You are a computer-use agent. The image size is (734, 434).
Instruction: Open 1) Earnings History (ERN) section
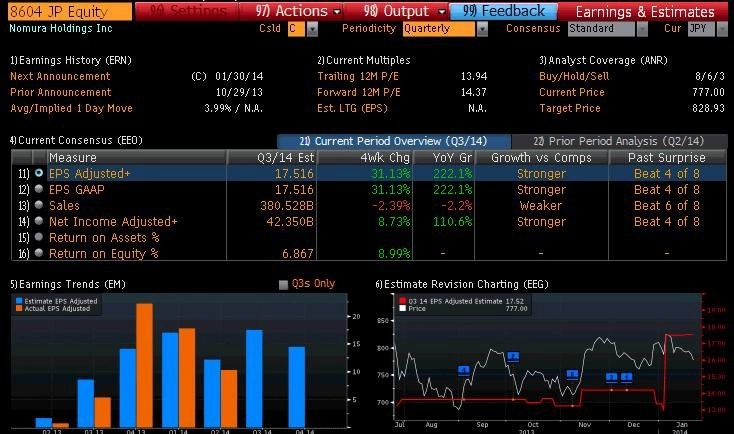[71, 60]
